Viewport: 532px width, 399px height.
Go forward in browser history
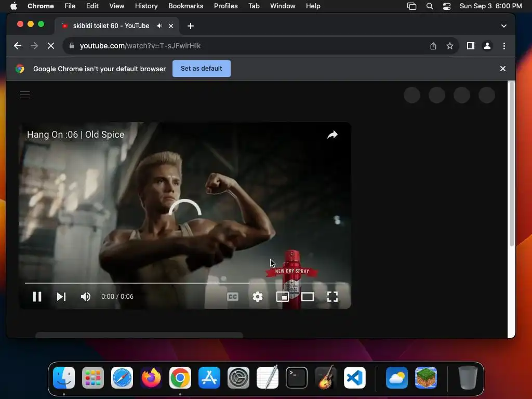(34, 46)
